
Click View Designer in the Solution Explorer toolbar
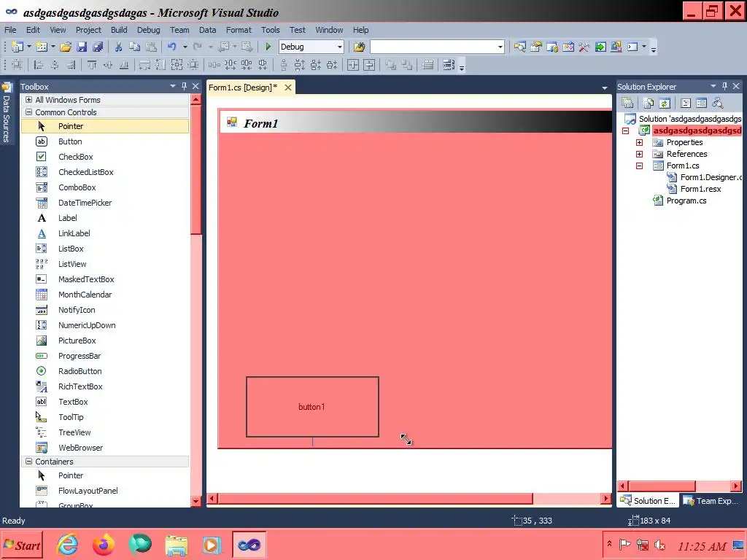click(x=701, y=103)
